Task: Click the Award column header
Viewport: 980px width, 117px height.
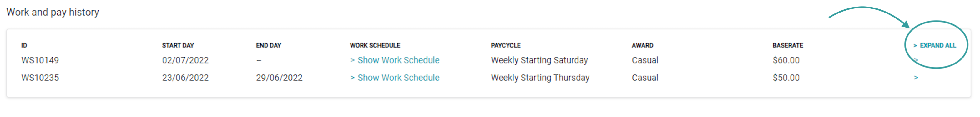Action: tap(642, 45)
